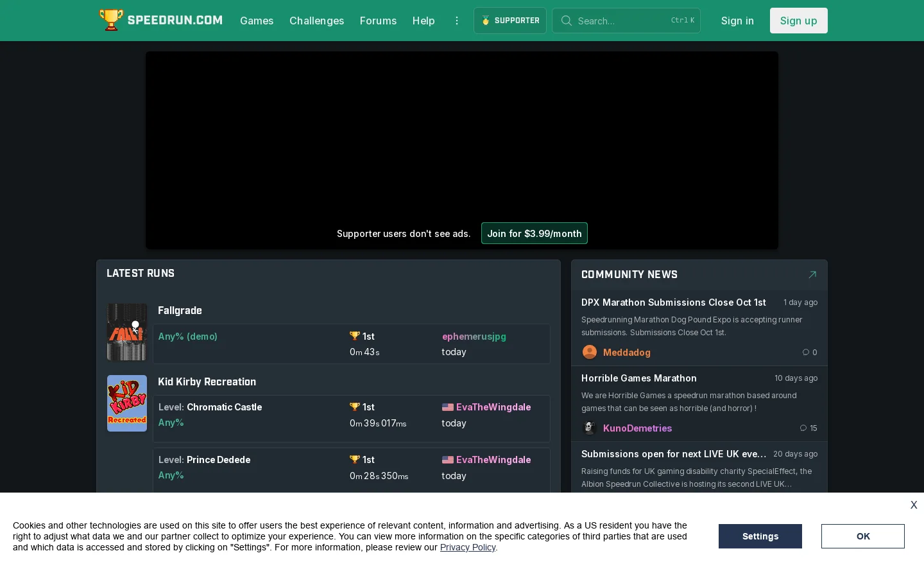924x578 pixels.
Task: Close the cookie banner with X
Action: click(x=914, y=505)
